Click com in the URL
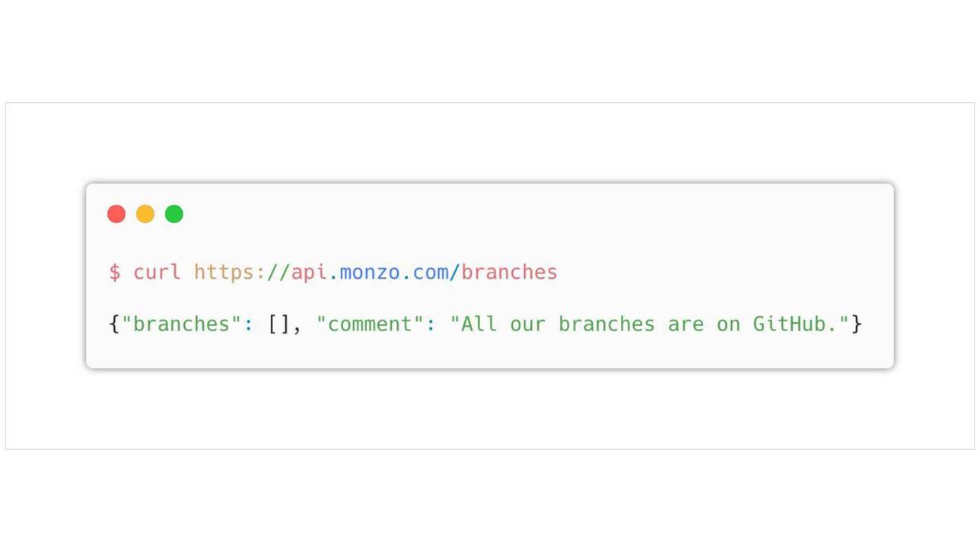This screenshot has height=552, width=980. (431, 273)
